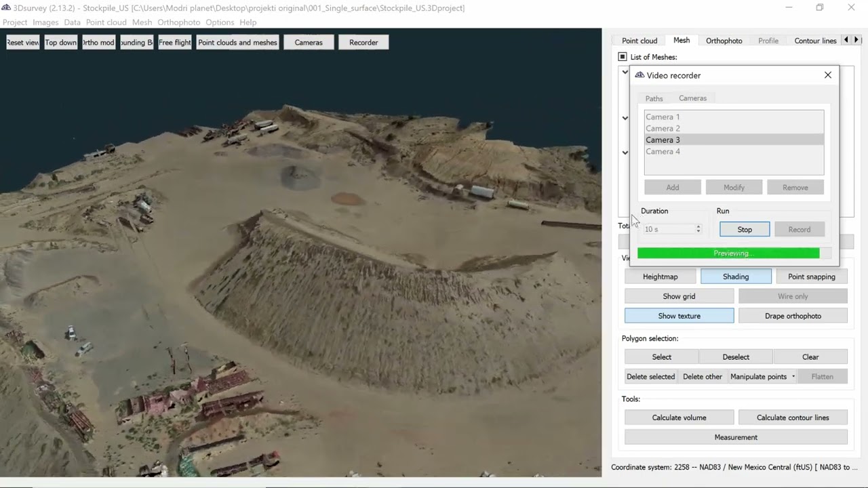Click the Recorder toolbar button
Screen dimensions: 868x488
click(x=363, y=42)
